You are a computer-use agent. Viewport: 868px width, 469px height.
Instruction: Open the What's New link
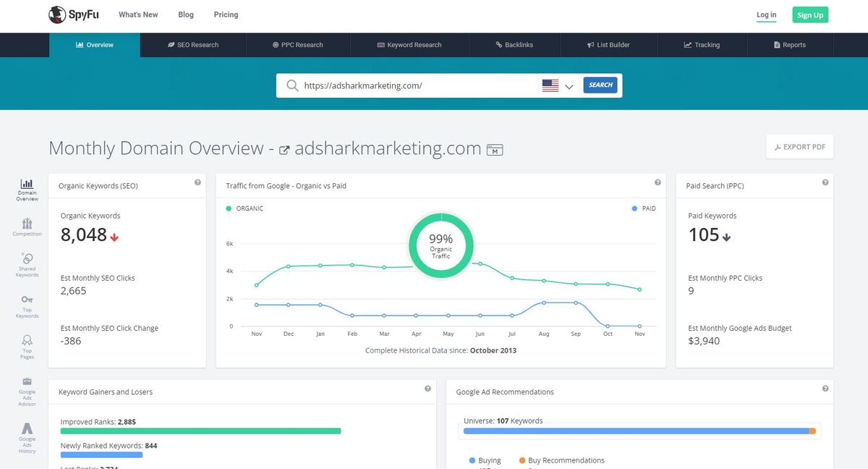tap(138, 14)
